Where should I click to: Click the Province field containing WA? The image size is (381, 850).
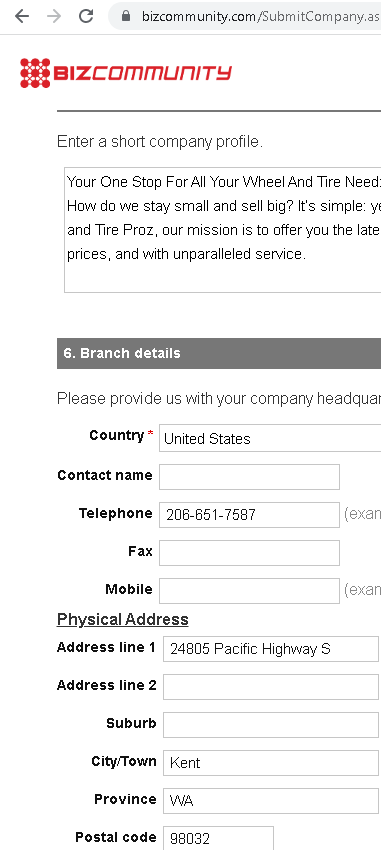point(271,801)
